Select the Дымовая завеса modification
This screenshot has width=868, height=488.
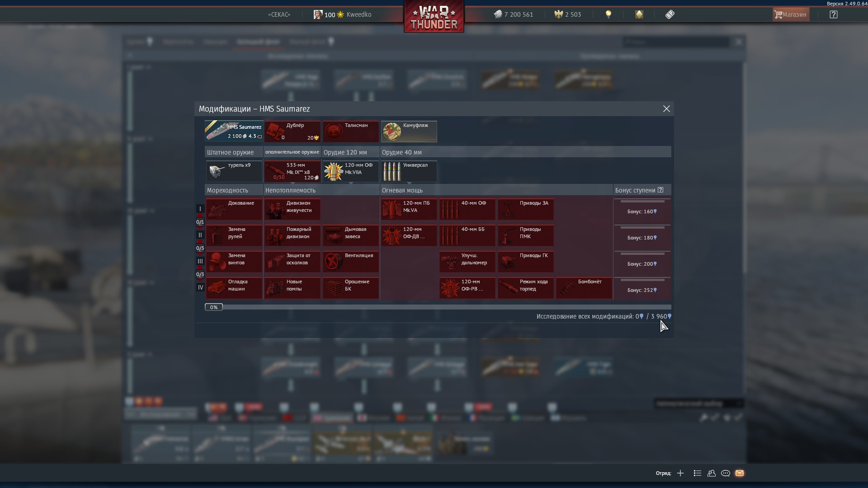[350, 235]
